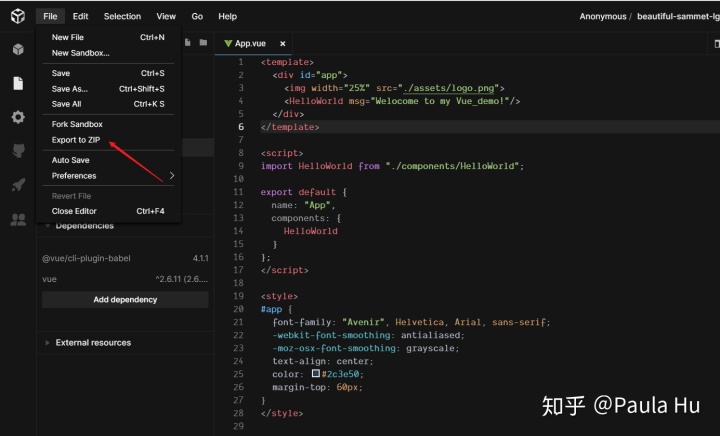The image size is (720, 436).
Task: Click the Anonymous user link
Action: coord(602,16)
